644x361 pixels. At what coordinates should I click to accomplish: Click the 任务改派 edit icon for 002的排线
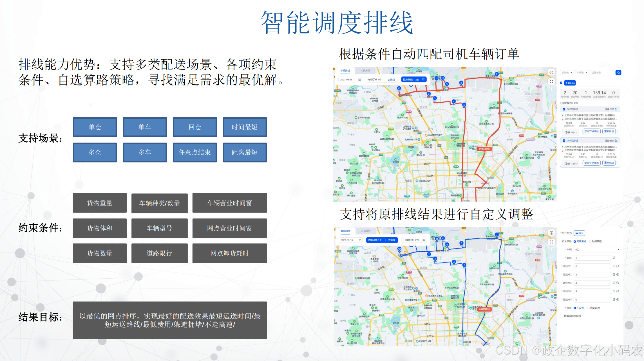pos(616,109)
